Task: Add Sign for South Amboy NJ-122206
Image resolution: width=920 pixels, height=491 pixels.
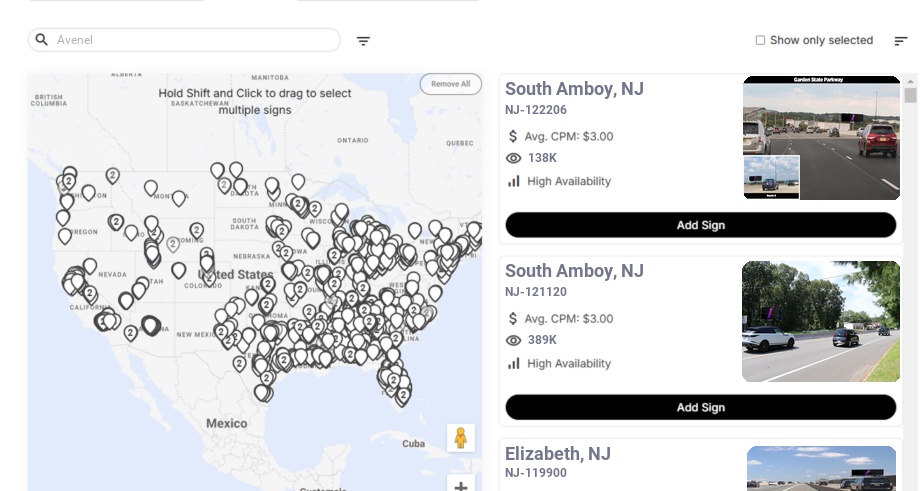Action: click(x=700, y=225)
